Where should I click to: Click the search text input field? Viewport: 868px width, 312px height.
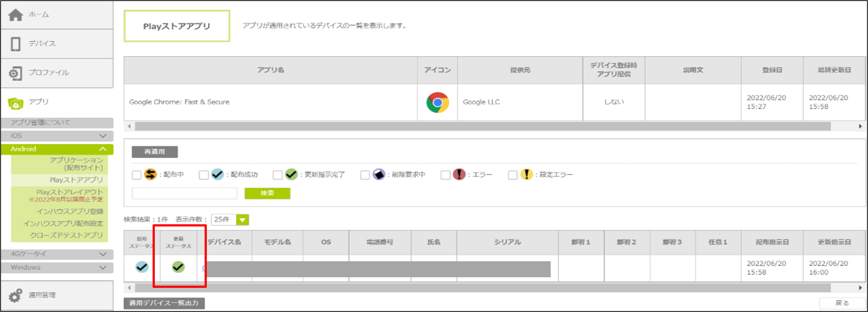(184, 193)
